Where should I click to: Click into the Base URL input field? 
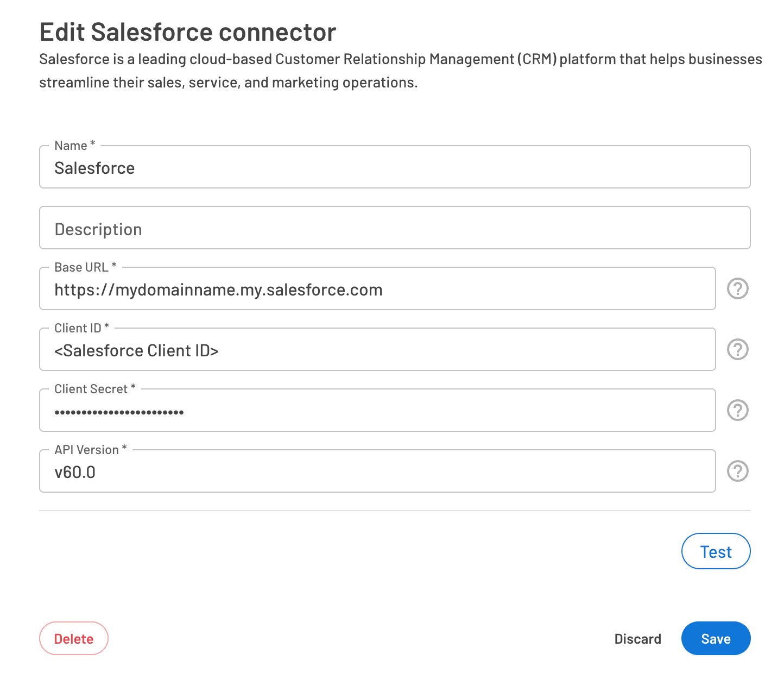377,290
